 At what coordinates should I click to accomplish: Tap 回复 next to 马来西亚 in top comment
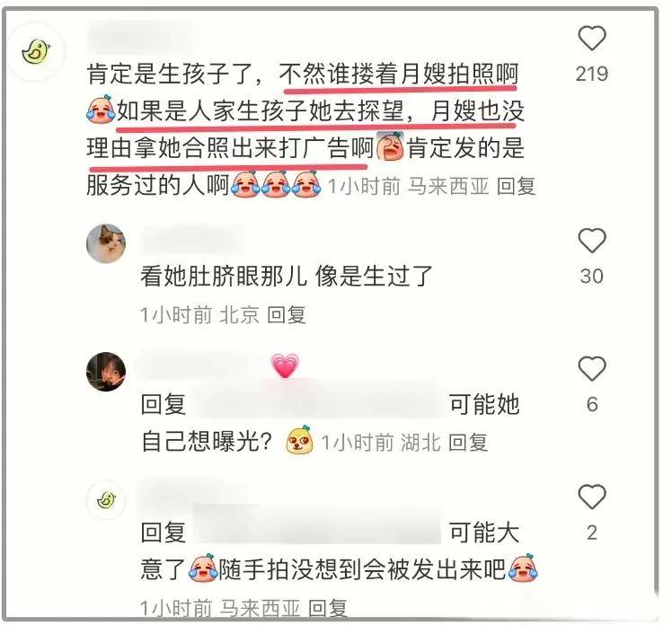(x=516, y=187)
